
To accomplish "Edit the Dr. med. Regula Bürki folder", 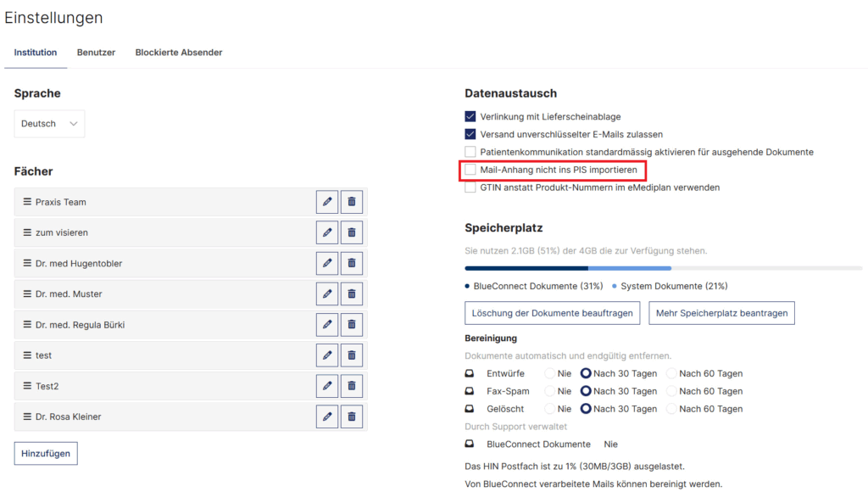I will [326, 325].
